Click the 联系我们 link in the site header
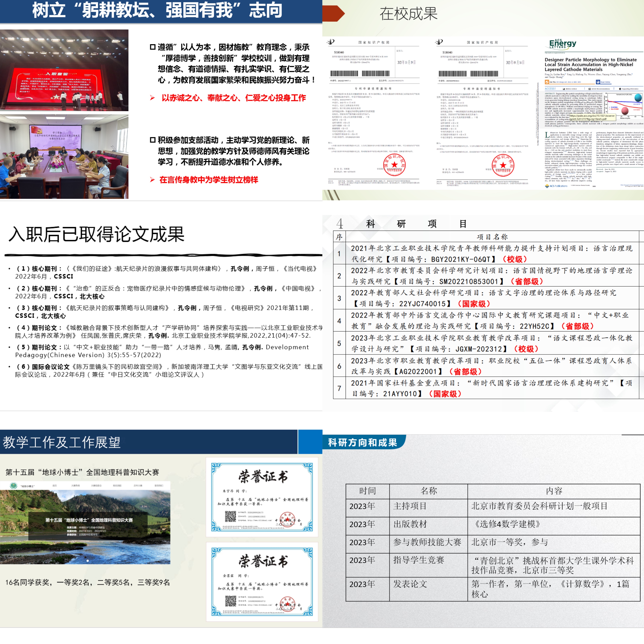This screenshot has height=644, width=644. (159, 486)
